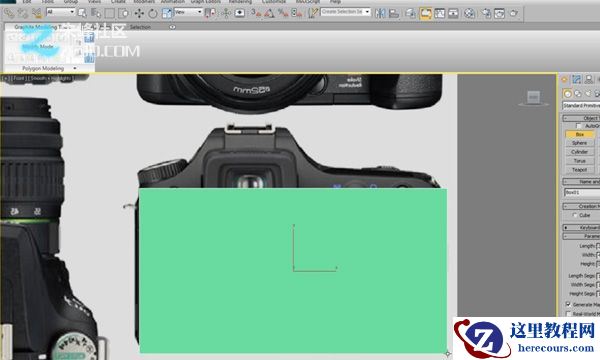Open the Material Editor

470,13
